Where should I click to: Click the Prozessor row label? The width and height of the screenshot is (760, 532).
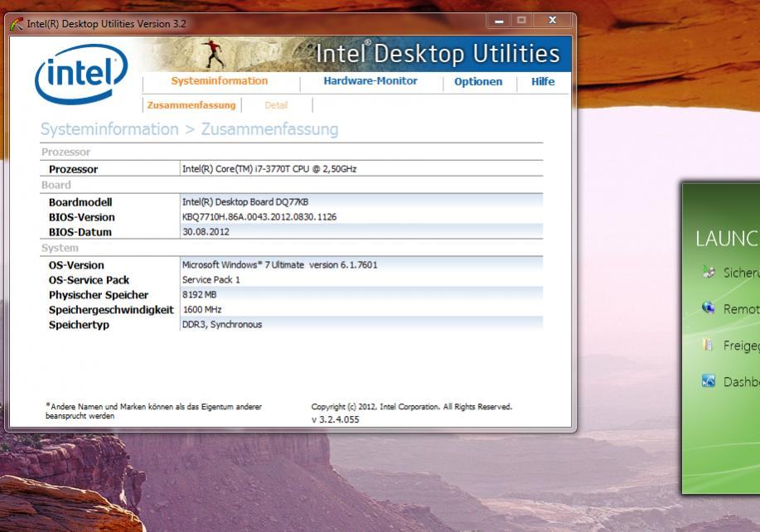[73, 169]
